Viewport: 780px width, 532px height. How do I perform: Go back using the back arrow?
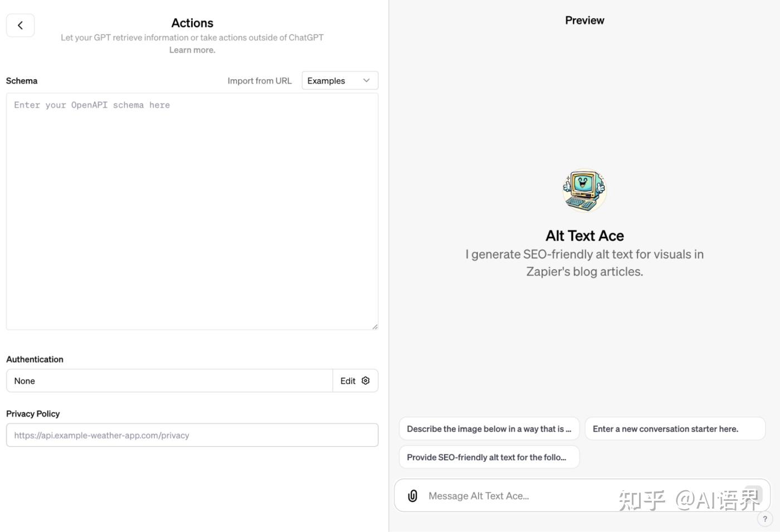20,25
